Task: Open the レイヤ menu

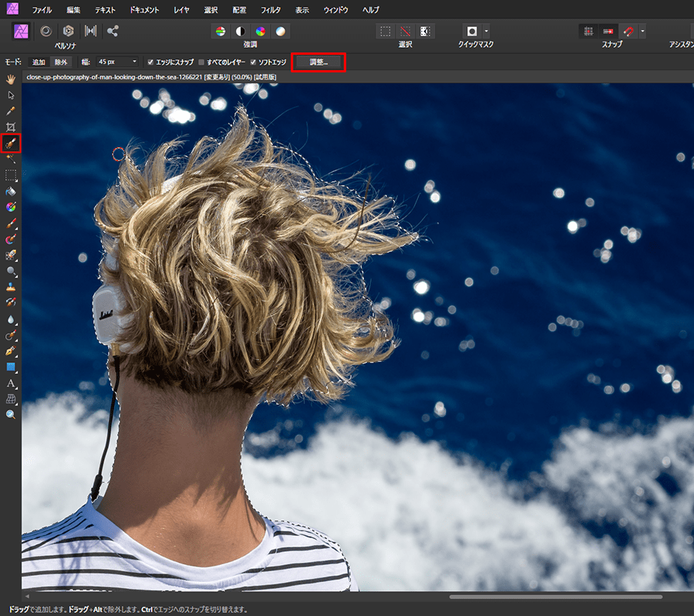Action: click(x=182, y=10)
